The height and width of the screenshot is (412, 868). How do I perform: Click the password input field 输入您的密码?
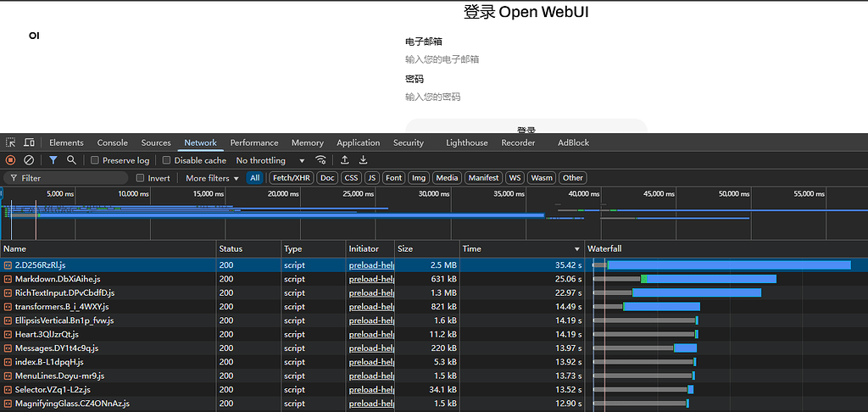point(526,97)
